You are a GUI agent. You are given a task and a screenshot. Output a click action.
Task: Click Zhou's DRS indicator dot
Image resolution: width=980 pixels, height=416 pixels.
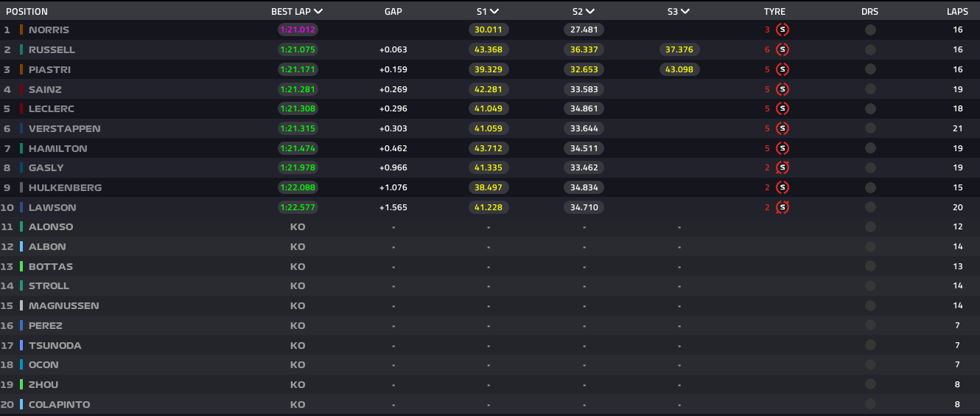click(x=870, y=384)
